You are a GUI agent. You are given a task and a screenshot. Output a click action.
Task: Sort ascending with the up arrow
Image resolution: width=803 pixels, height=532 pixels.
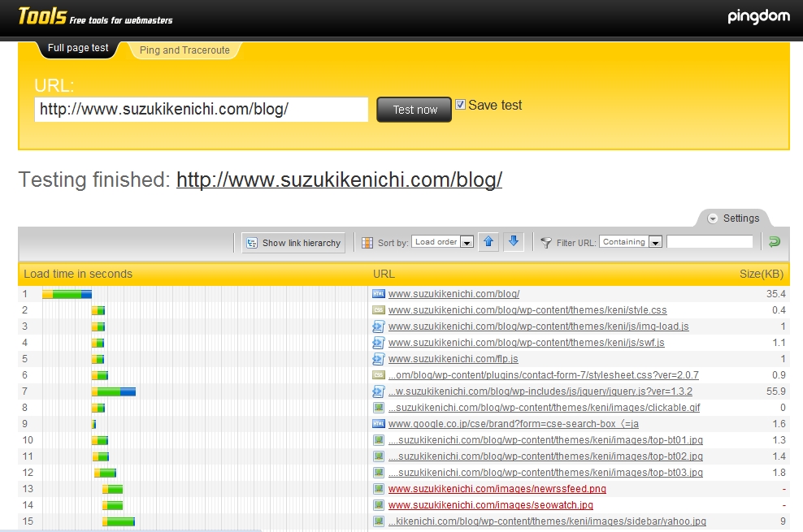[488, 241]
